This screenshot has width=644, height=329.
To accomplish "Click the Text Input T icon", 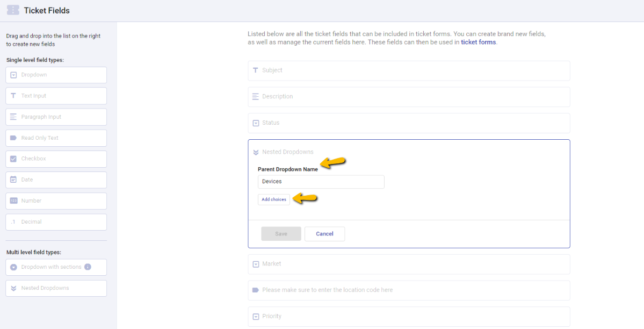I will point(13,96).
